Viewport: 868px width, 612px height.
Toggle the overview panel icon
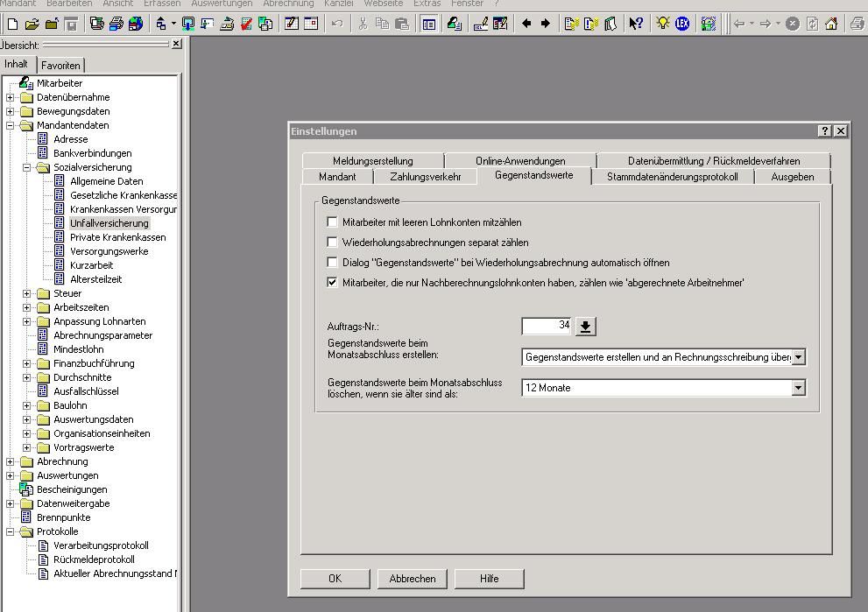click(x=428, y=24)
